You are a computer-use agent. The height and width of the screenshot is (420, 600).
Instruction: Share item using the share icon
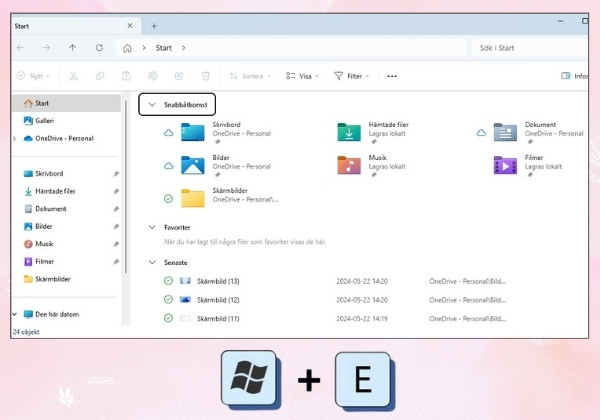(x=179, y=76)
